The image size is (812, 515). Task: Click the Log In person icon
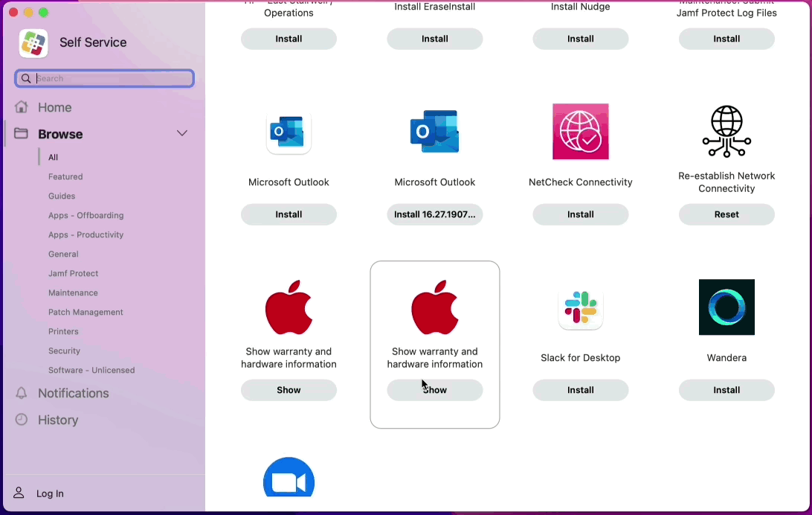click(x=19, y=493)
